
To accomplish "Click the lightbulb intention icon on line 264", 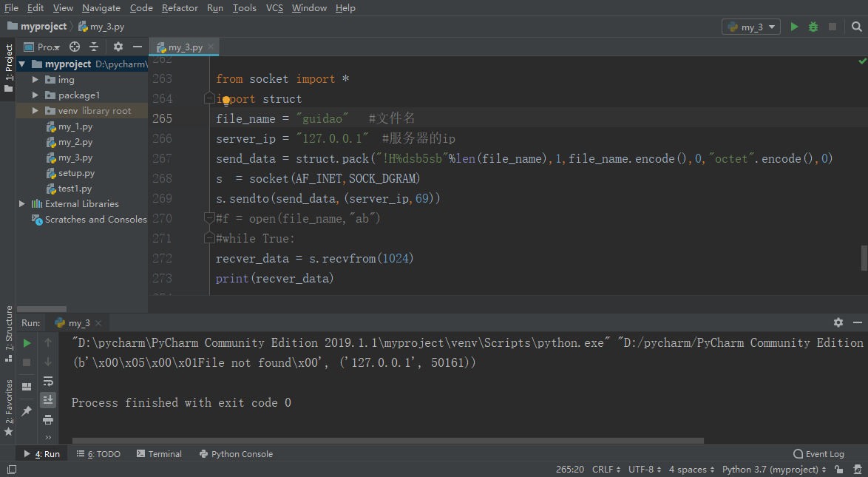I will (x=226, y=101).
